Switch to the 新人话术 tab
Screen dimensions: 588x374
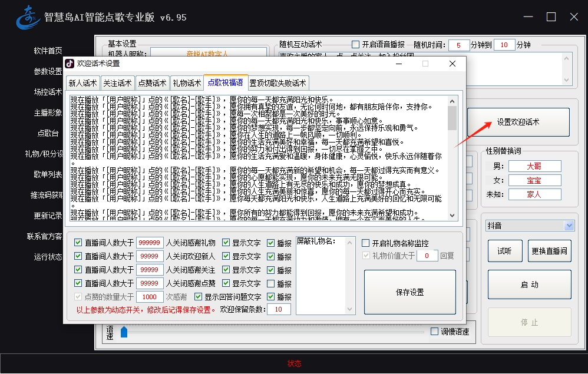click(82, 83)
